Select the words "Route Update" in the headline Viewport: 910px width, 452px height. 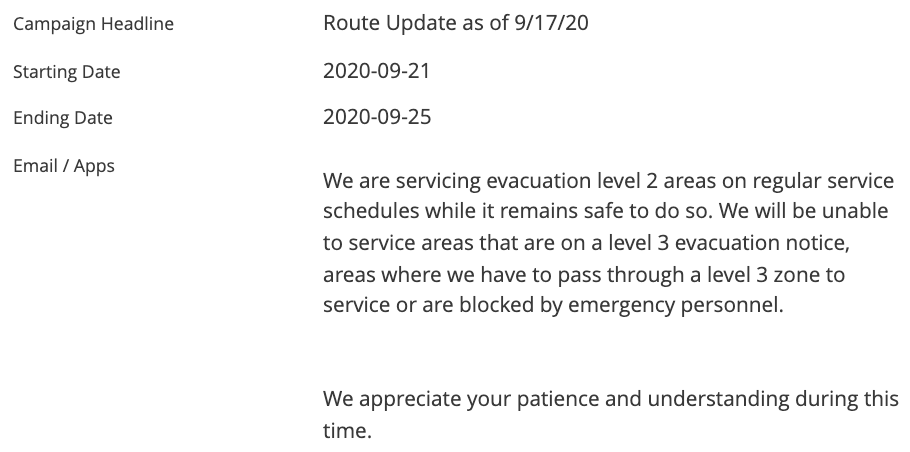pos(381,23)
